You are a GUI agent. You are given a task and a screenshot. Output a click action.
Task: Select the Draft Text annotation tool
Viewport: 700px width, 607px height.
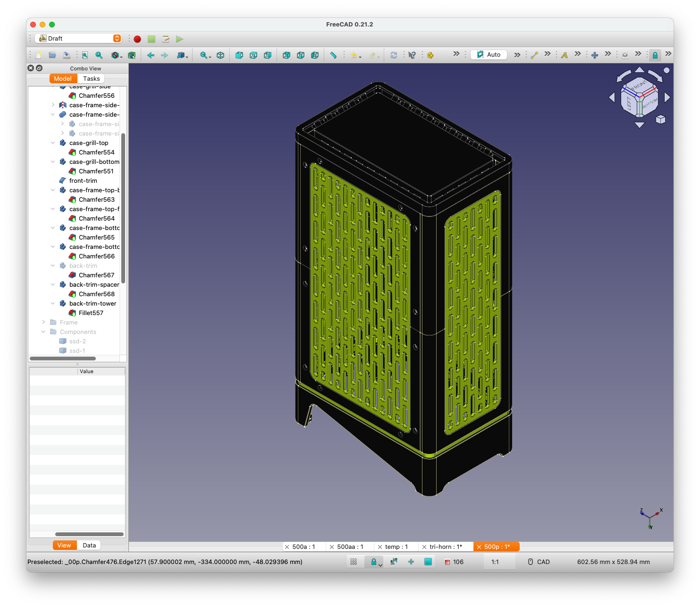(565, 55)
